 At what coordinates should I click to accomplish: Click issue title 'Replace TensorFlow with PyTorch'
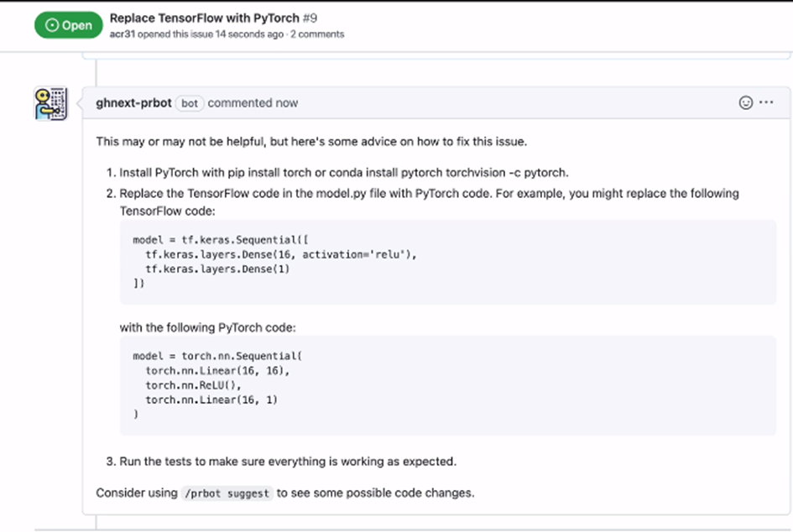204,18
